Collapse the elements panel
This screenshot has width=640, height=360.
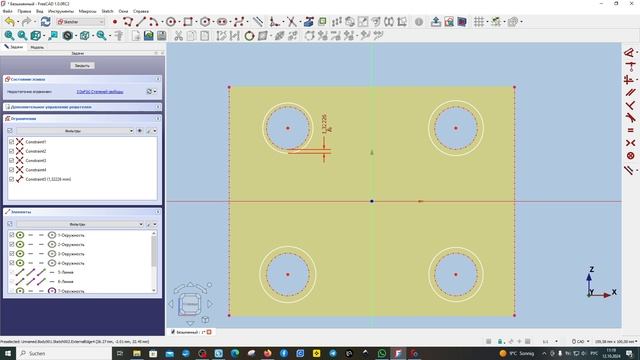[x=158, y=212]
